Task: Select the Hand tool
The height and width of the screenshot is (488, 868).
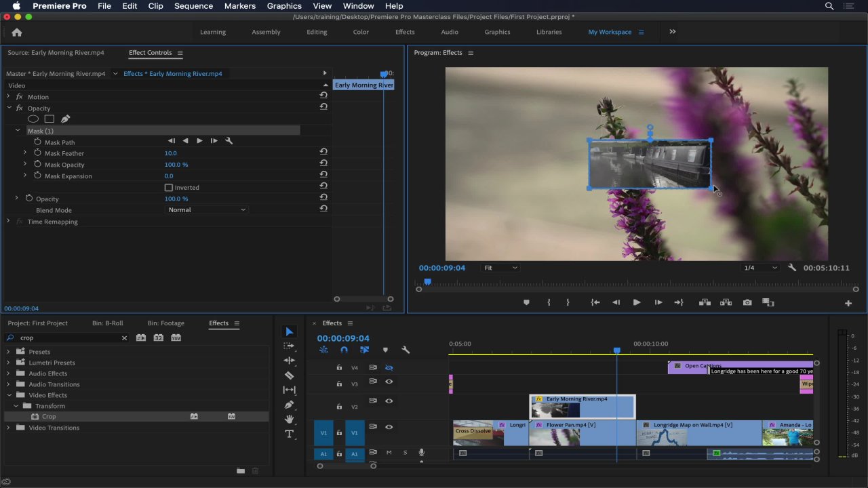Action: click(x=290, y=420)
